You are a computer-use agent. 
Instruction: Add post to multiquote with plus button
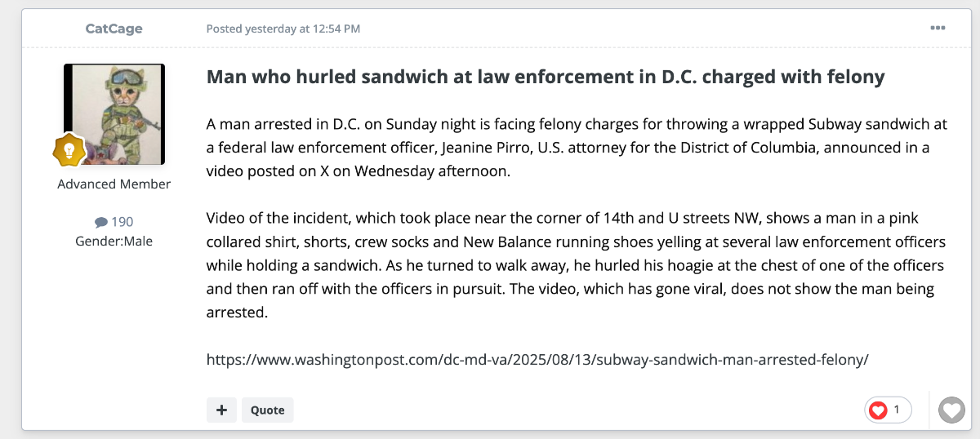(221, 410)
